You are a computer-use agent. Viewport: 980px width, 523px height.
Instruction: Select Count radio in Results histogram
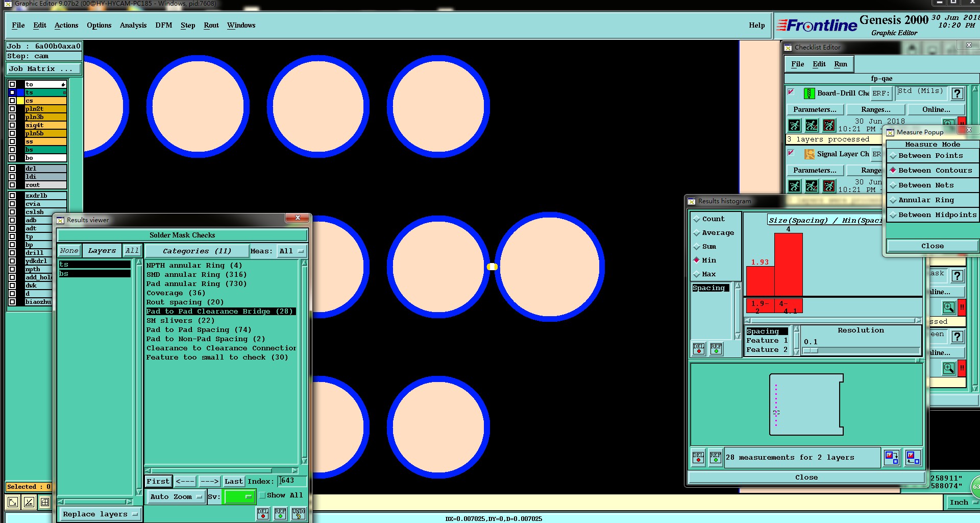pos(696,219)
